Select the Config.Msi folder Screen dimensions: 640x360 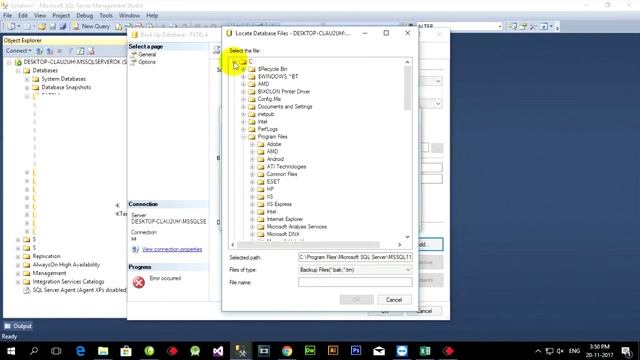(269, 99)
